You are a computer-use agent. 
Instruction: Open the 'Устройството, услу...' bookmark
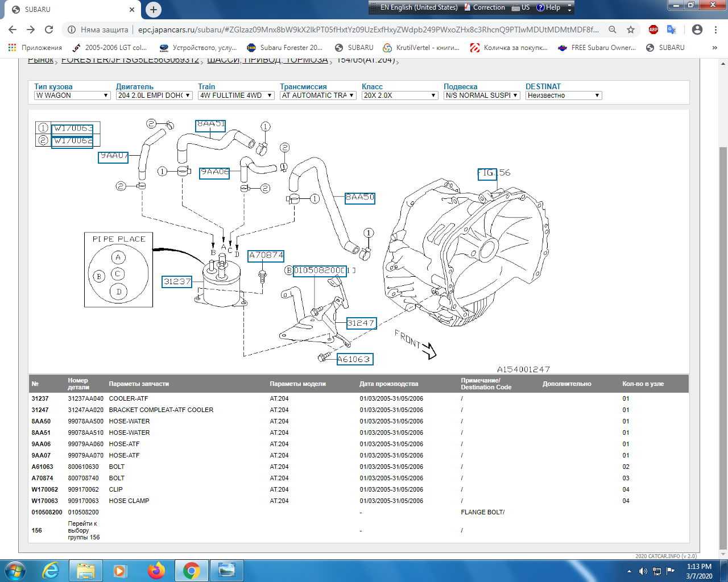point(198,48)
